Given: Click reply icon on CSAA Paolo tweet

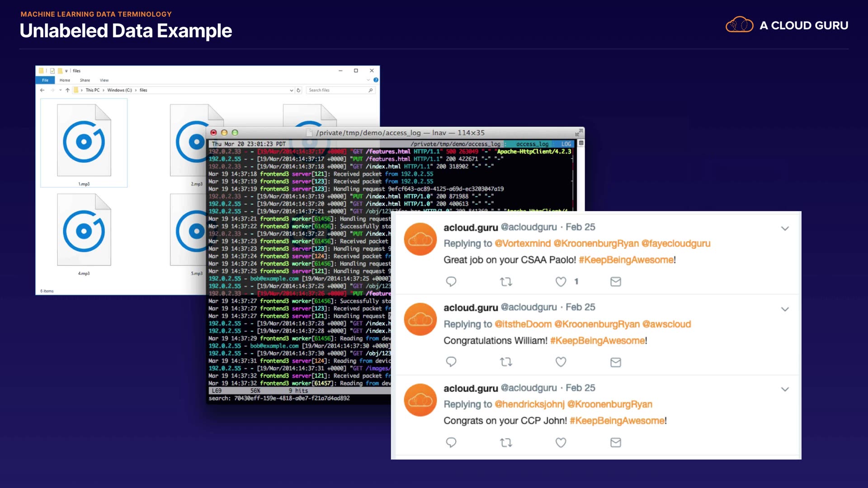Looking at the screenshot, I should 451,282.
